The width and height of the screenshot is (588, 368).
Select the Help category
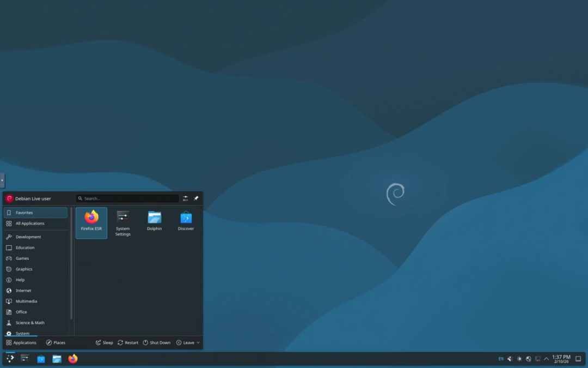point(35,280)
